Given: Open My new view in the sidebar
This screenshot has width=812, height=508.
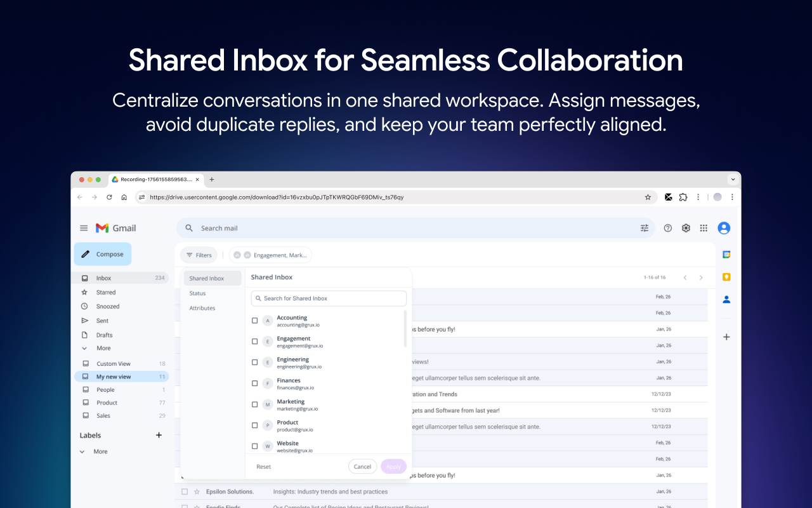Looking at the screenshot, I should [x=122, y=377].
